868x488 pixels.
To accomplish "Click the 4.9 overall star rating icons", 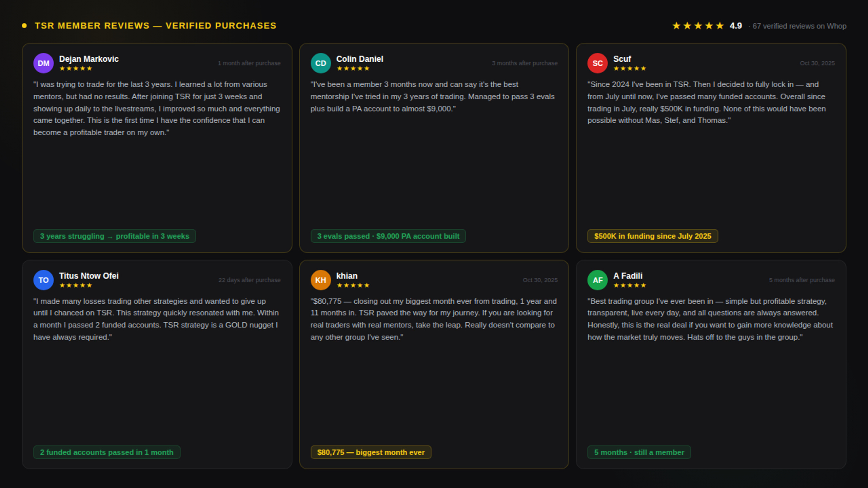I will pyautogui.click(x=698, y=26).
